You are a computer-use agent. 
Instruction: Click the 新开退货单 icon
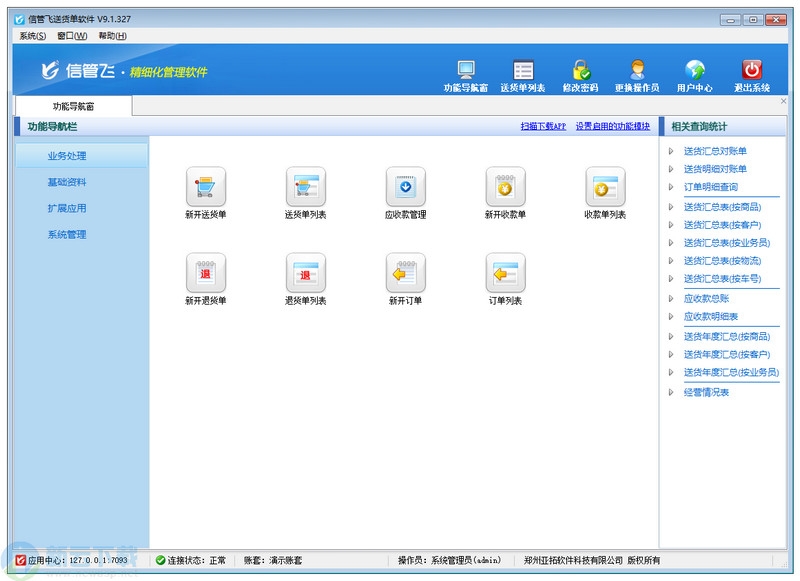tap(206, 273)
